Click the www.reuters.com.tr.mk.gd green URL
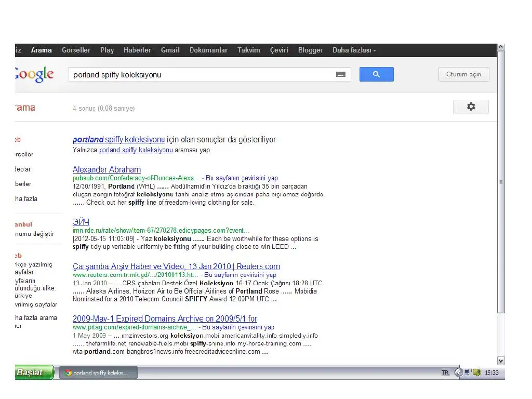This screenshot has height=399, width=532. point(136,275)
